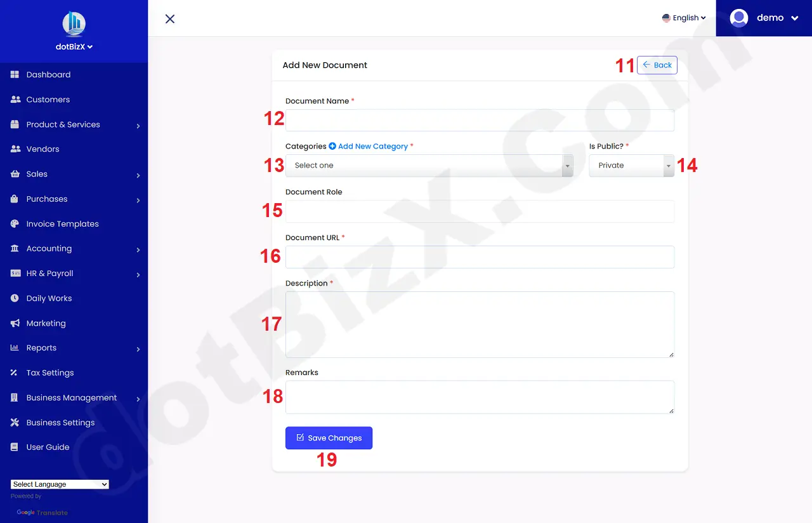Open the English language menu
812x523 pixels.
(x=684, y=18)
